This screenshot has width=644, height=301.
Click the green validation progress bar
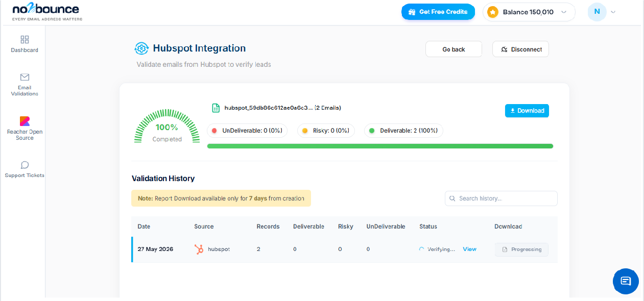point(380,146)
